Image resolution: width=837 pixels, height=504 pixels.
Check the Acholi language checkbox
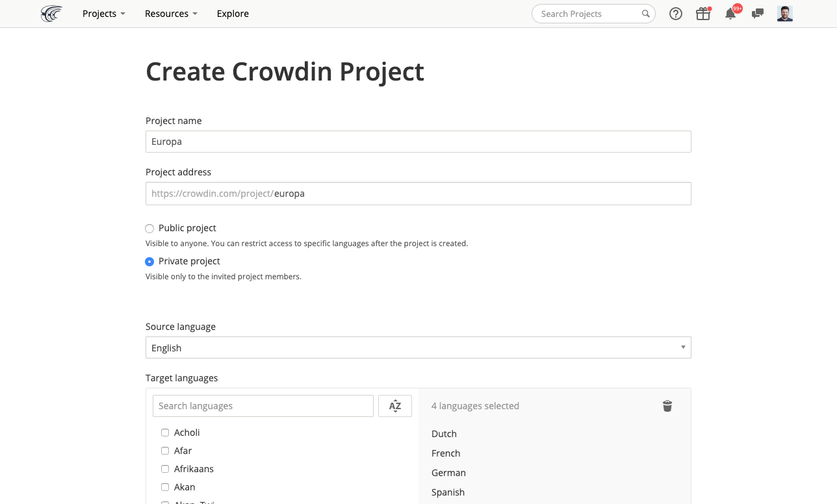pyautogui.click(x=165, y=433)
